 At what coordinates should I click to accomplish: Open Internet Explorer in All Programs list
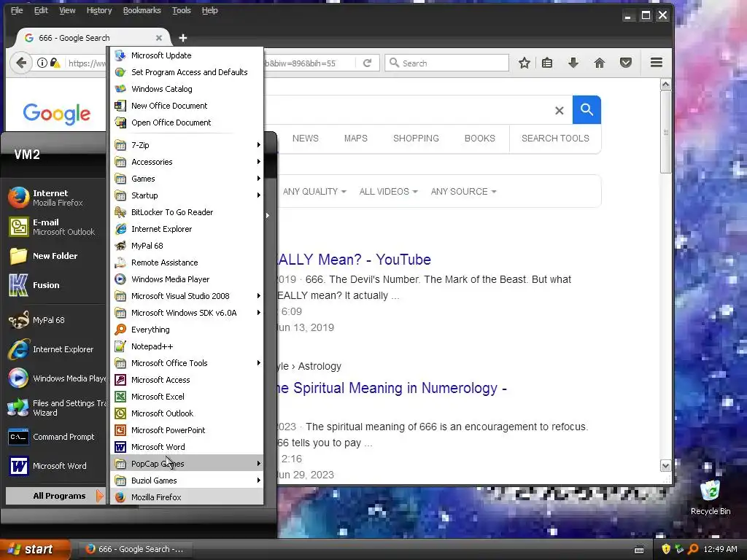[x=186, y=228]
